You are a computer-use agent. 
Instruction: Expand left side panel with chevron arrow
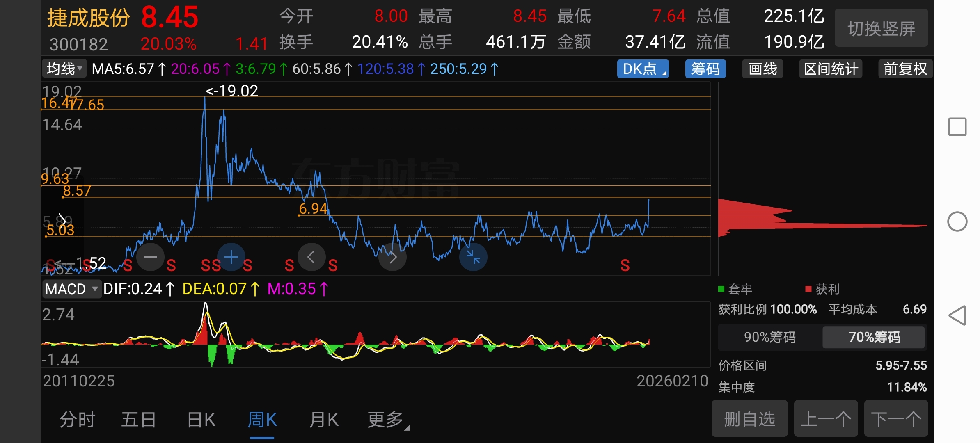(x=62, y=220)
